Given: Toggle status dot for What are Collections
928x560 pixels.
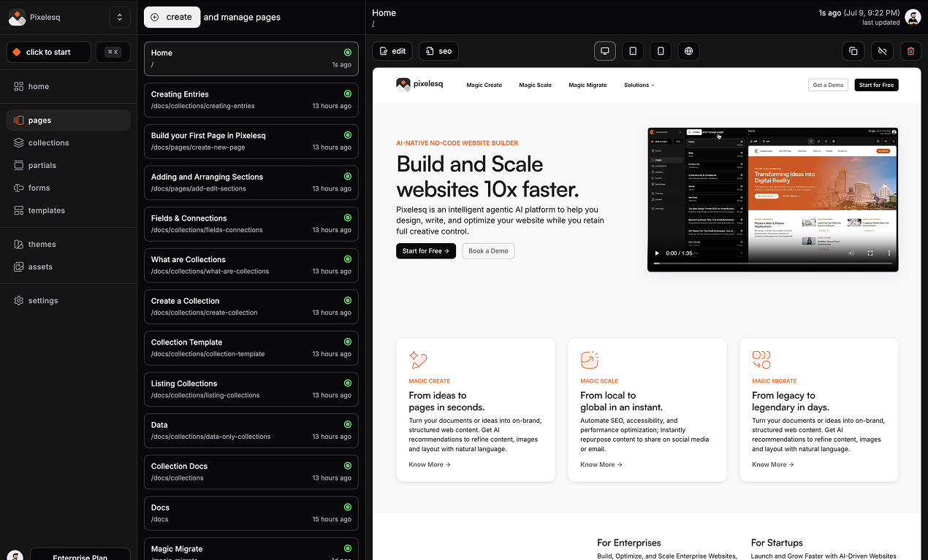Looking at the screenshot, I should coord(348,259).
